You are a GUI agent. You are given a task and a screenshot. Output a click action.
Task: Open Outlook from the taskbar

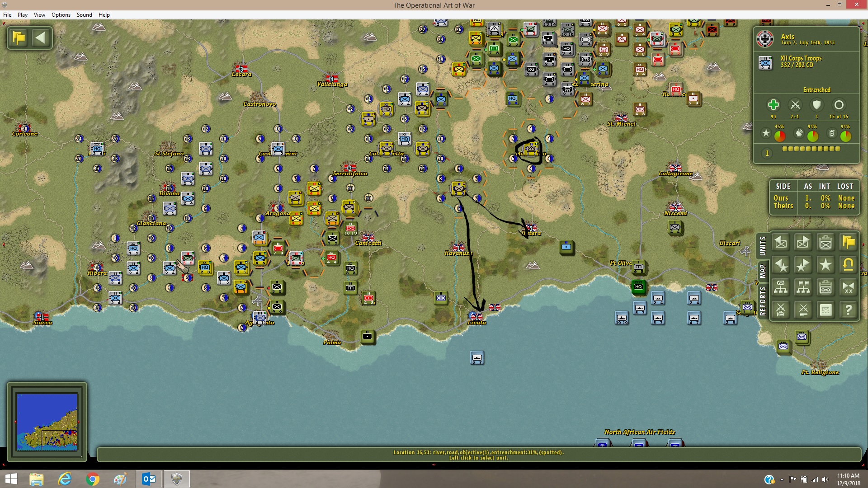pos(149,479)
